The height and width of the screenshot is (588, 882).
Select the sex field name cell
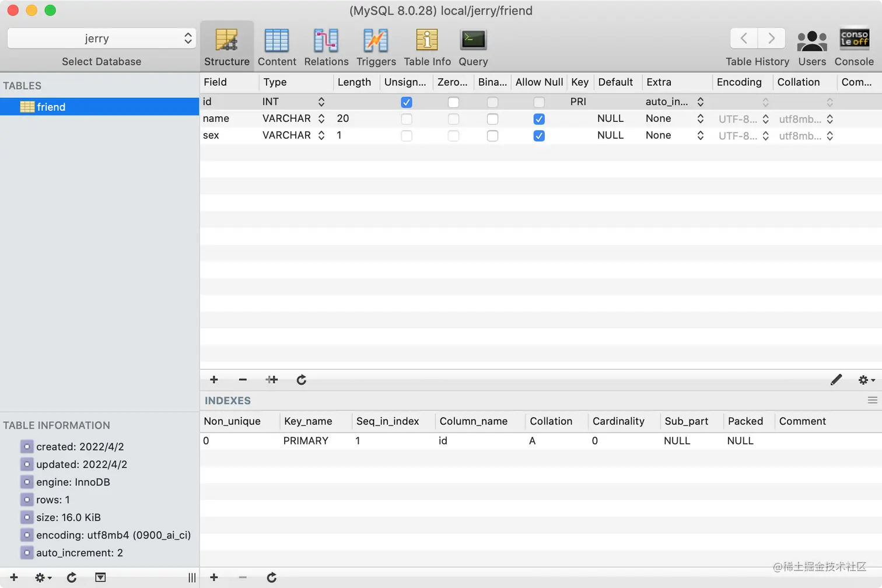point(229,135)
